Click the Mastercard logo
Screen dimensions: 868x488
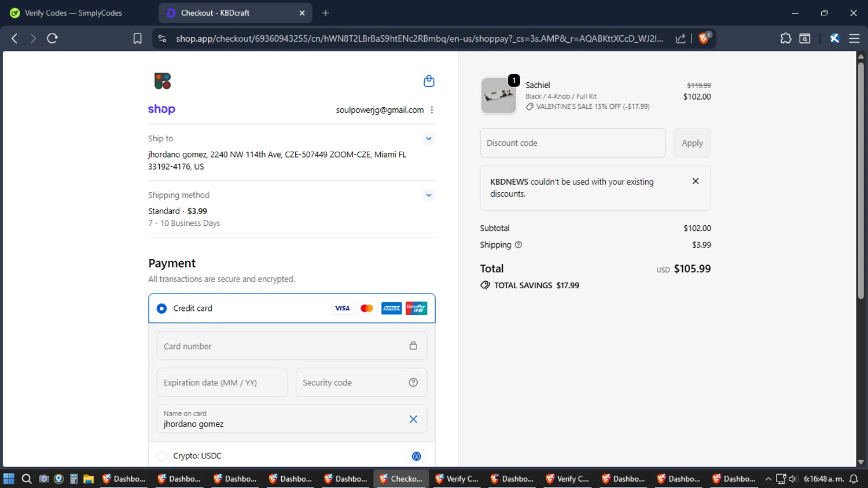(x=367, y=309)
